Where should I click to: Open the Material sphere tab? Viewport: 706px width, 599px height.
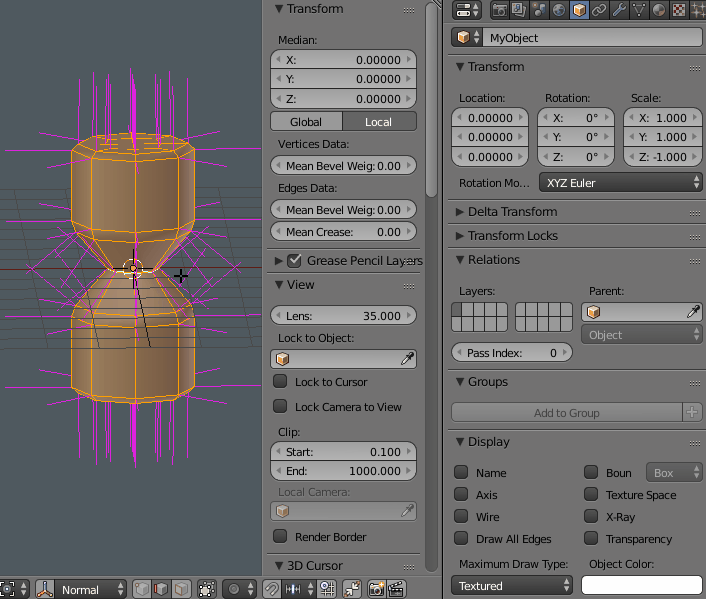[659, 10]
